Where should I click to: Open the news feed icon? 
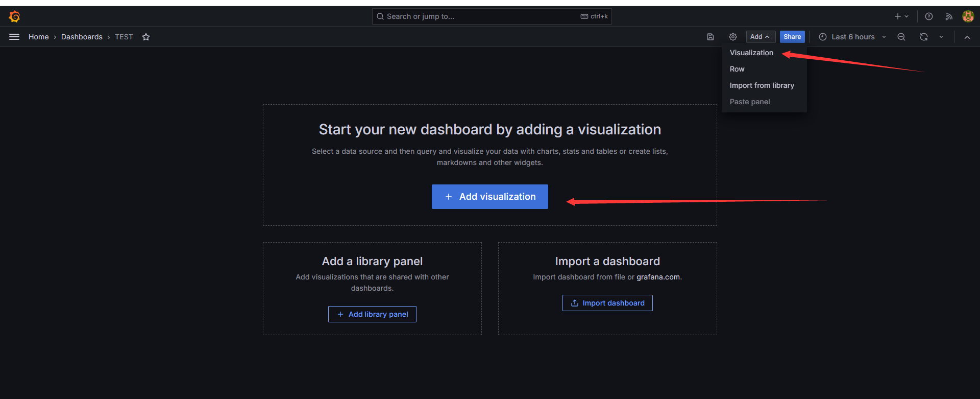[x=948, y=16]
